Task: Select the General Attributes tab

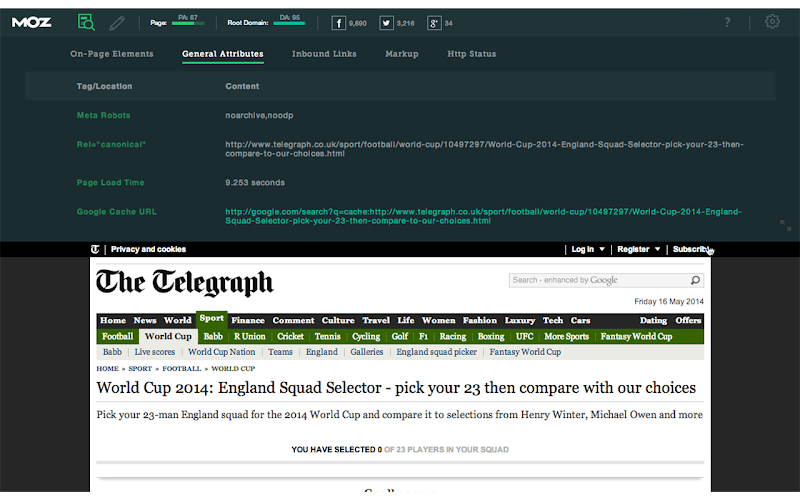Action: coord(222,54)
